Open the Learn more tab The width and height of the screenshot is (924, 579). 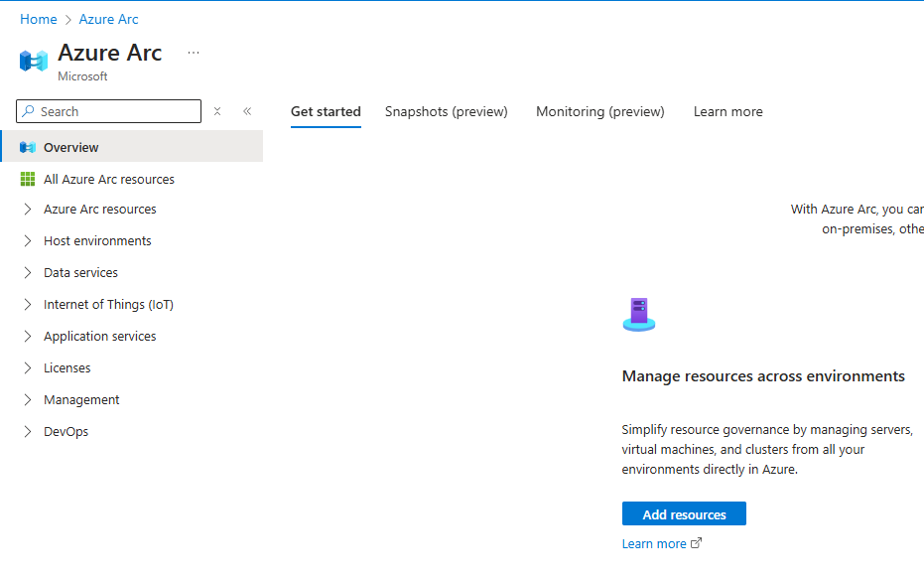[727, 112]
